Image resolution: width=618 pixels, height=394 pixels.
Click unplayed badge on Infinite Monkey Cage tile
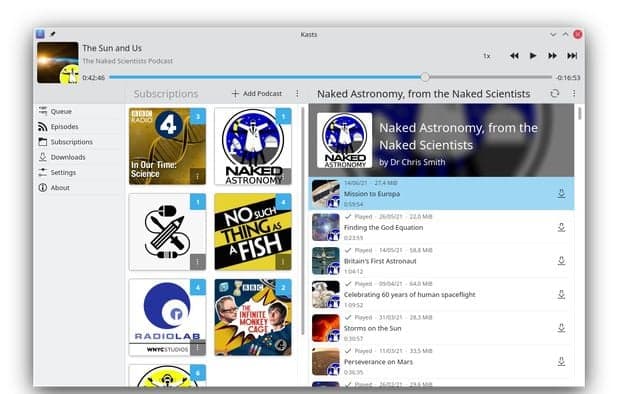pos(283,287)
